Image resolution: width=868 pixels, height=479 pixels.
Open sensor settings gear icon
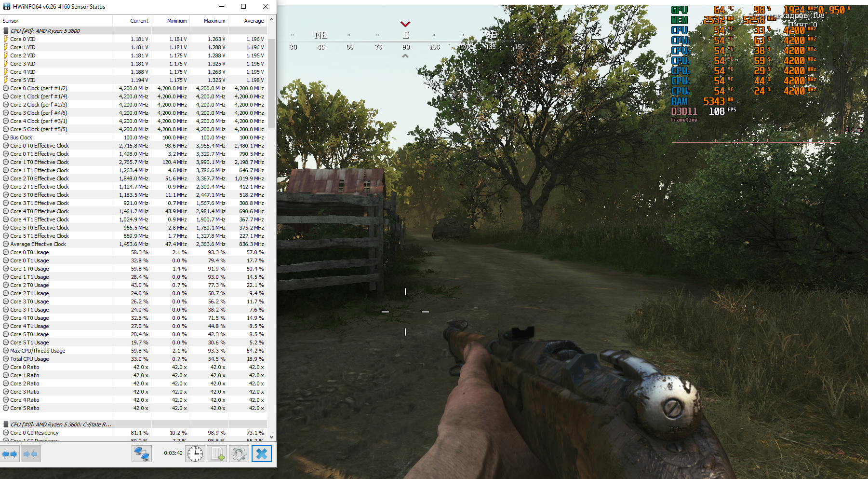coord(239,454)
